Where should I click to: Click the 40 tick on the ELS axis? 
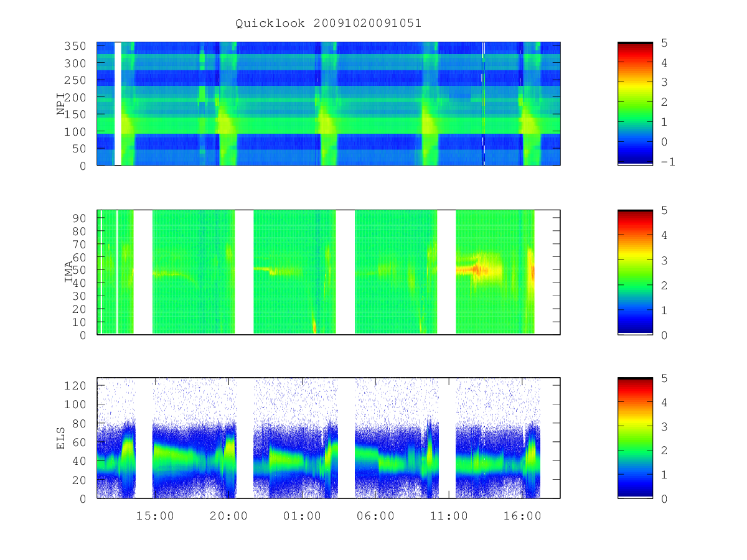point(79,461)
